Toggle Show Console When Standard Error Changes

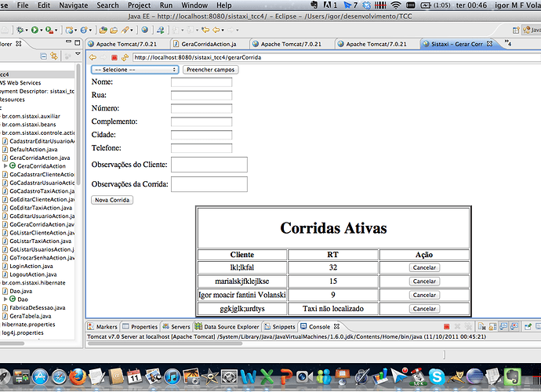pos(514,326)
